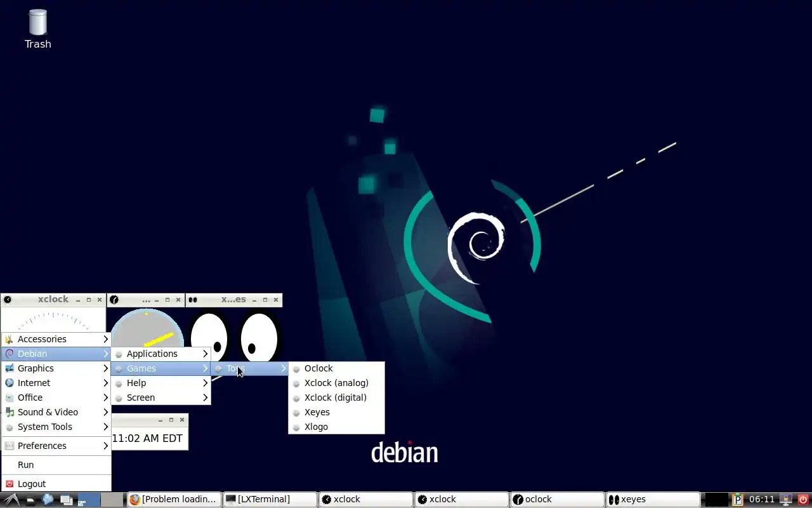
Task: Activate the xeyes taskbar button
Action: (653, 500)
